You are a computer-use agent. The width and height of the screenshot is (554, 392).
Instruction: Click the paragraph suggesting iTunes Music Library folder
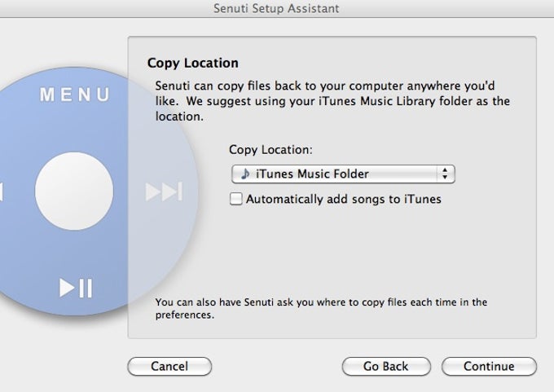click(x=332, y=101)
